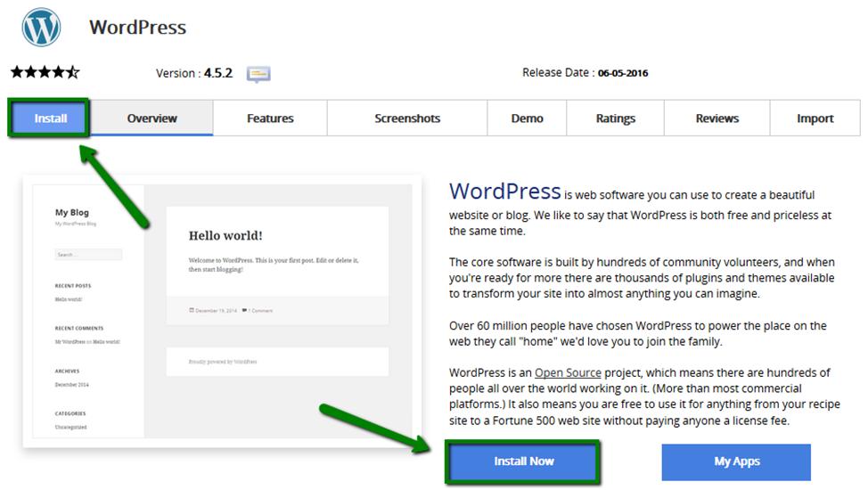
Task: Click the Install Now button
Action: pyautogui.click(x=524, y=461)
